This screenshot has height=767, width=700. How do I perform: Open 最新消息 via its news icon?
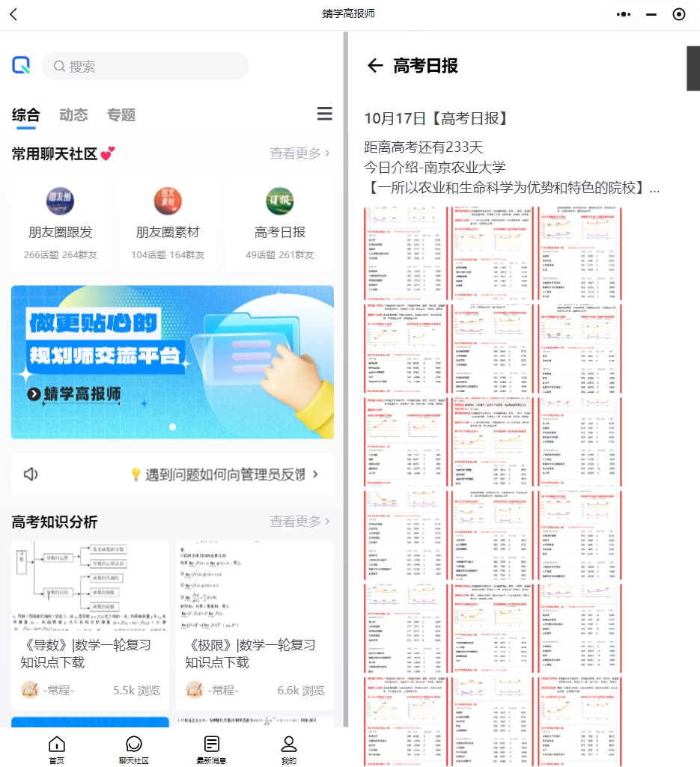coord(211,745)
